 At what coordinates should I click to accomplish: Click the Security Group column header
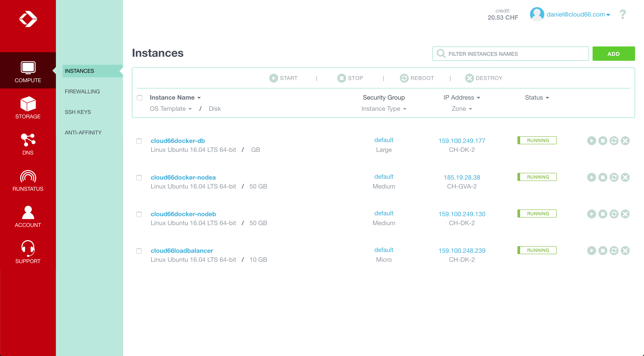[x=384, y=97]
